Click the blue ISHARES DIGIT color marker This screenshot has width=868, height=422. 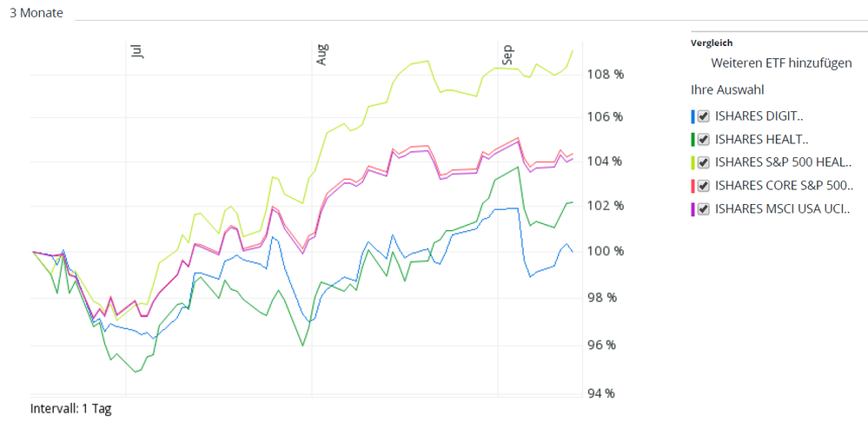click(x=692, y=116)
